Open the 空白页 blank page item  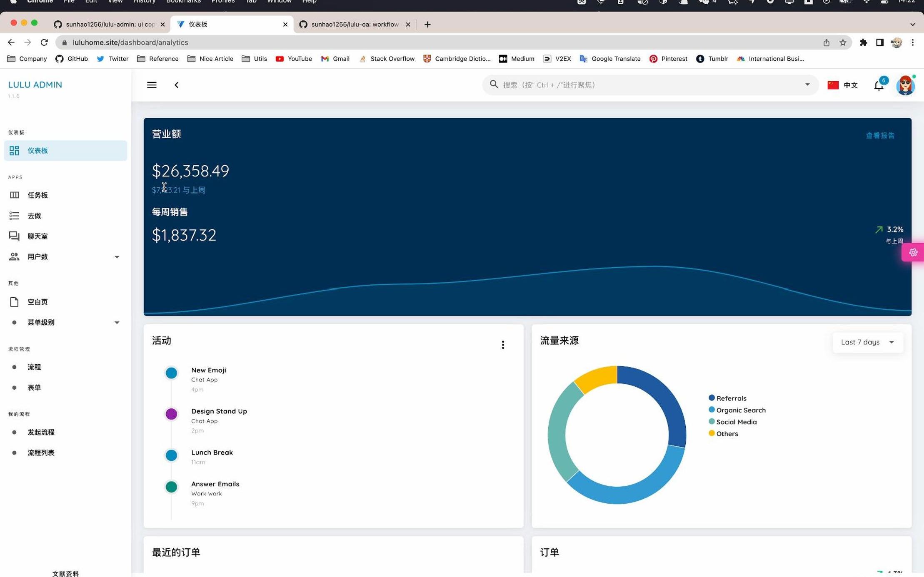click(37, 302)
